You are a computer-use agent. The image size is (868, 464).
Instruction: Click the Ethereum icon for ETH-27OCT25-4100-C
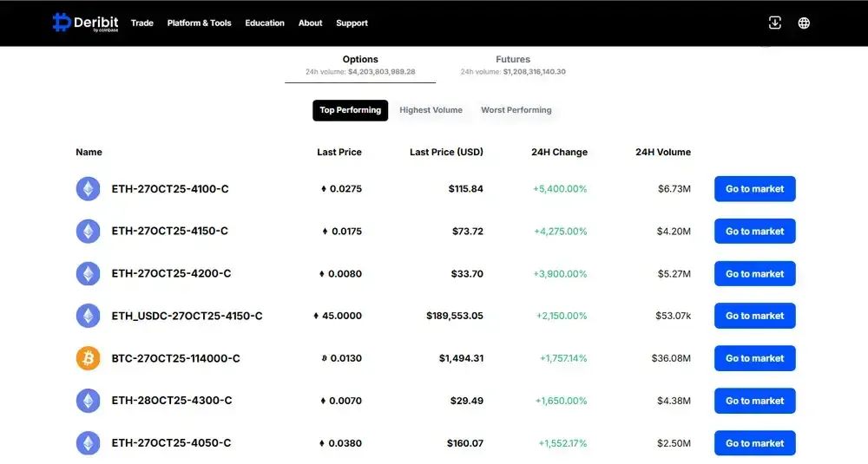(89, 189)
